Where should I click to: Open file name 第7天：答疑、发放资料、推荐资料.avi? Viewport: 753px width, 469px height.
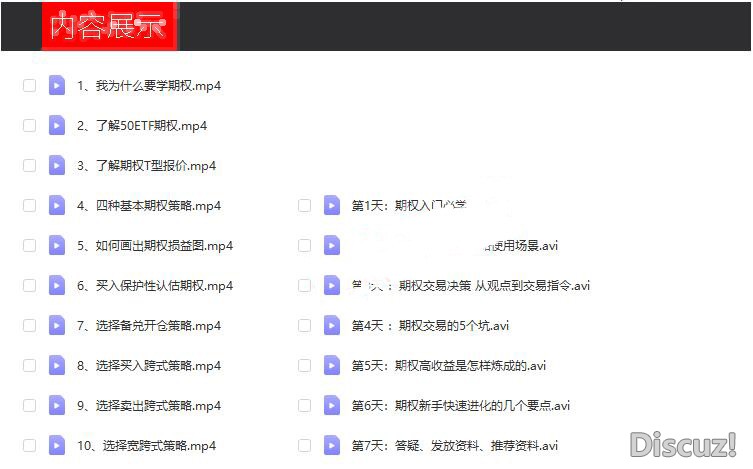coord(455,446)
